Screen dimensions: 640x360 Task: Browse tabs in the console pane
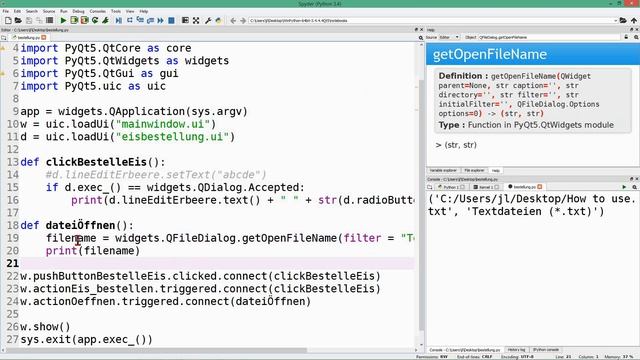tap(430, 187)
